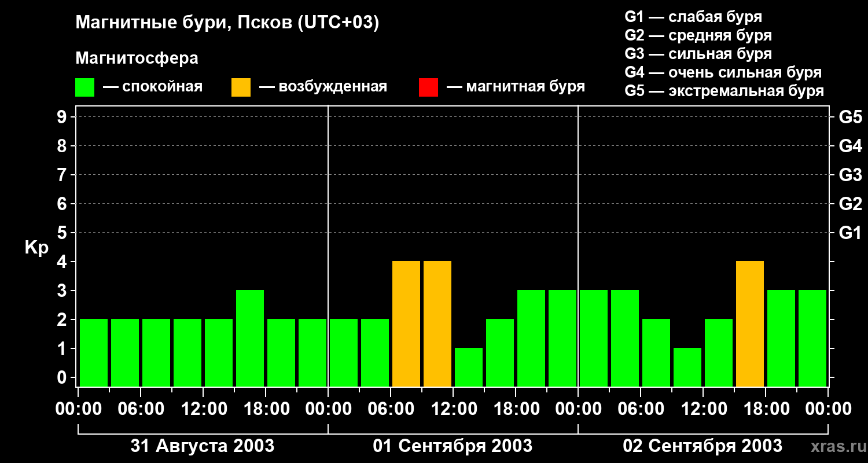Click the "G5 — экстремальная буря" legend line
This screenshot has width=868, height=463.
tap(724, 91)
